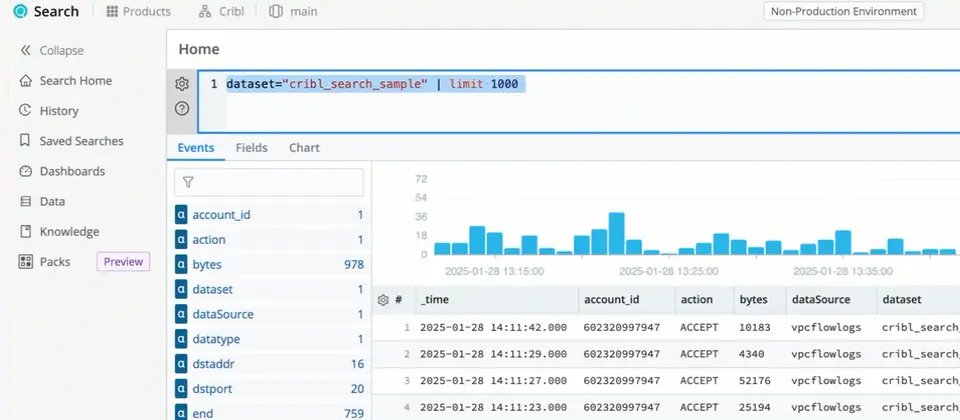Open query editor settings gear
Screen dimensions: 960x420
182,84
